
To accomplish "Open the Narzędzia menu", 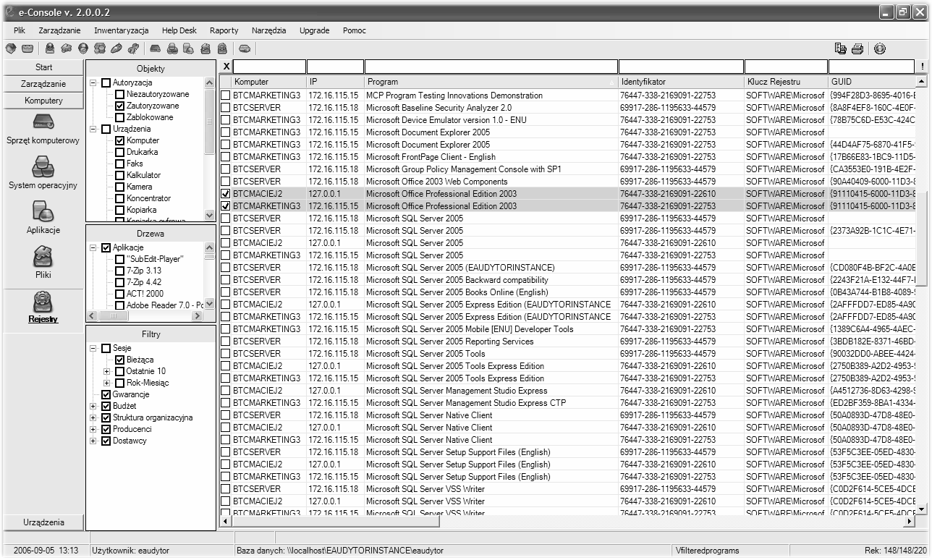I will pos(269,30).
